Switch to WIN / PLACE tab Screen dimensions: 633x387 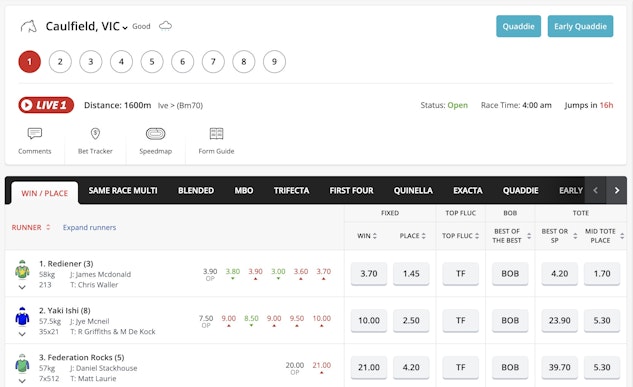44,193
